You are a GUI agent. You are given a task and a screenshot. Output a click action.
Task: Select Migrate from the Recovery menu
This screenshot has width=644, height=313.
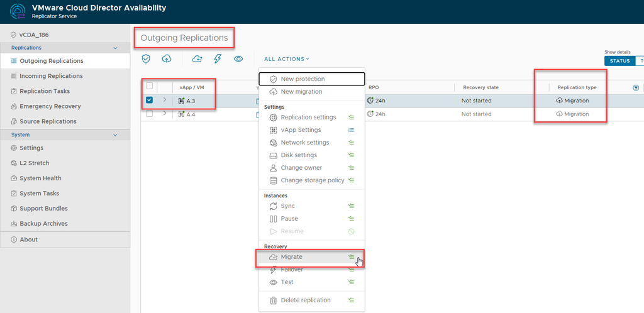(x=291, y=257)
